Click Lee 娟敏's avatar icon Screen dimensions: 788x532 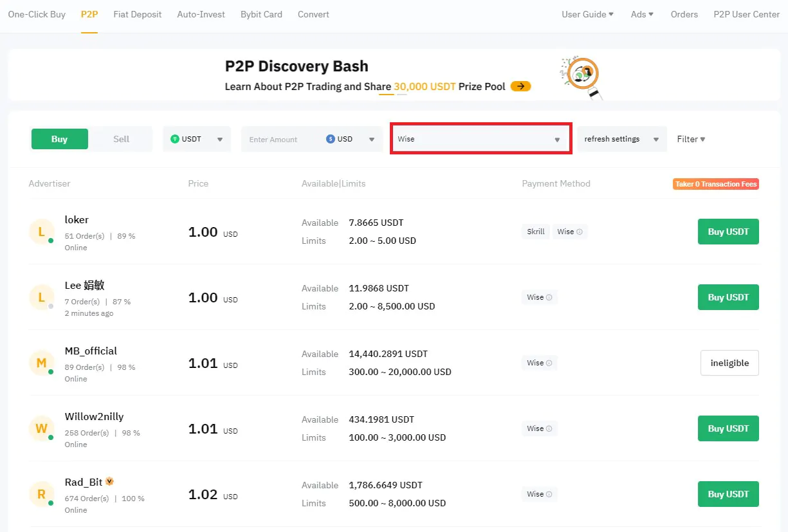coord(41,297)
